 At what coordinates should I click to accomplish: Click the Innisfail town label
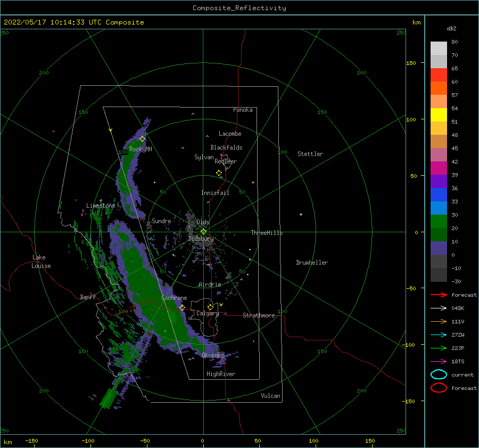215,193
